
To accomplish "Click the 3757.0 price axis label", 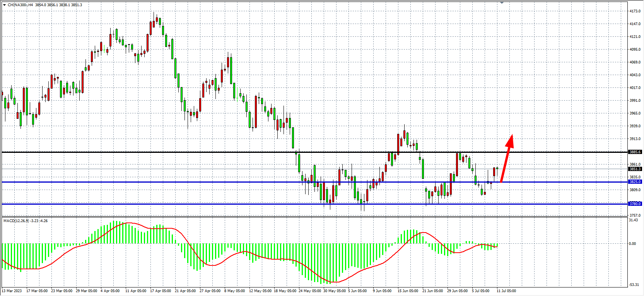I will [635, 216].
